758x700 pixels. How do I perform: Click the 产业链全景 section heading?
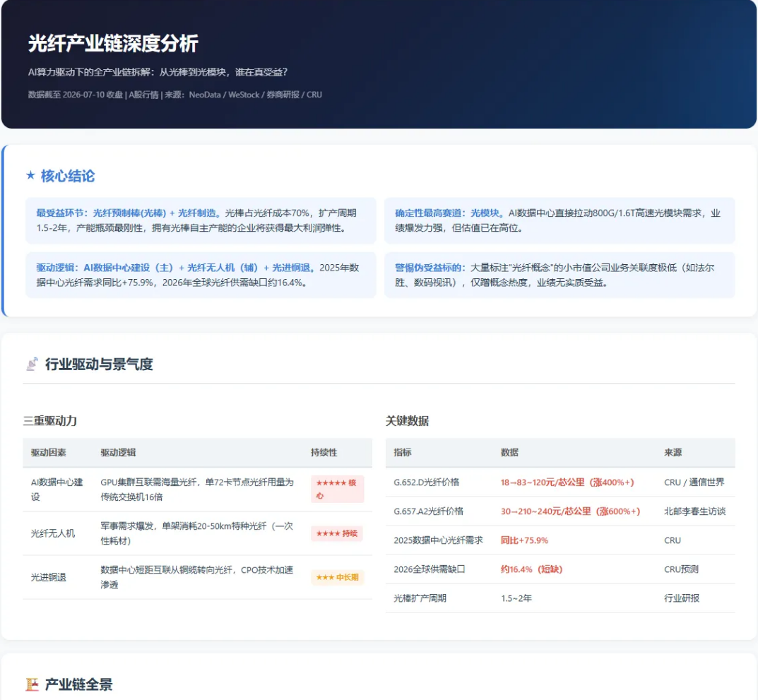pos(79,684)
